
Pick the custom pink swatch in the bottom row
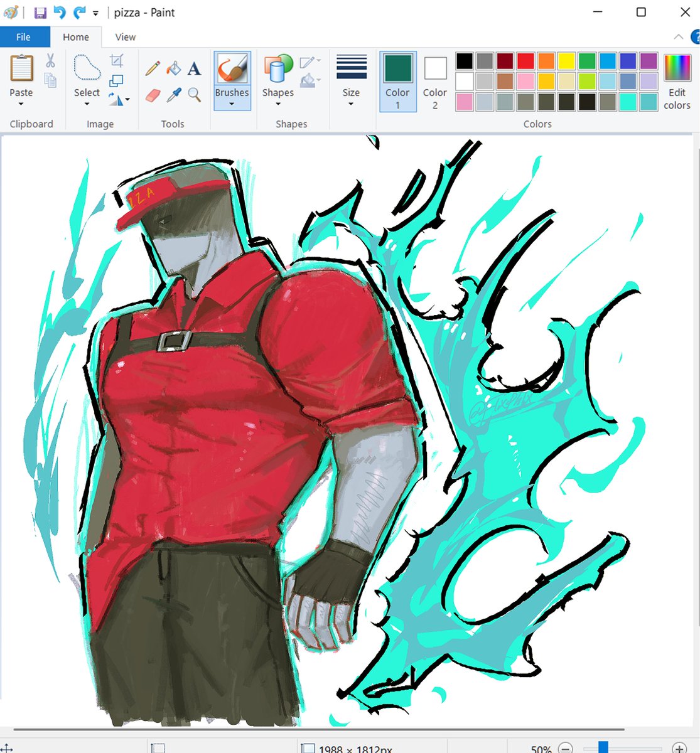pyautogui.click(x=465, y=101)
